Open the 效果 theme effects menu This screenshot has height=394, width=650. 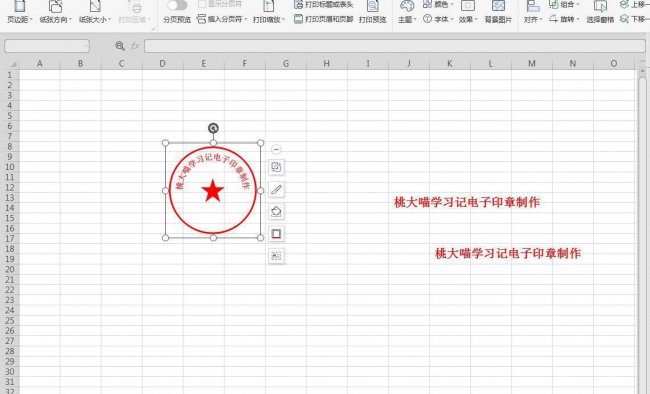click(x=468, y=12)
